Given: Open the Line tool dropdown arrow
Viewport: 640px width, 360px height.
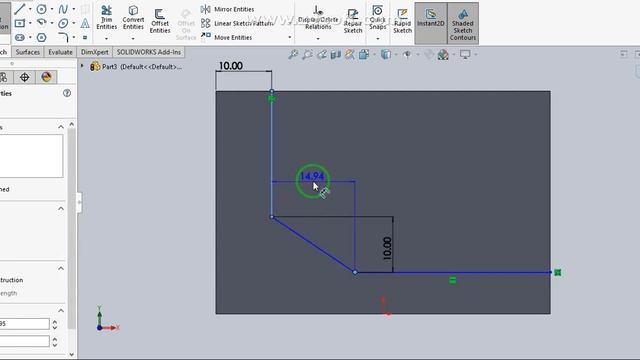Looking at the screenshot, I should click(x=30, y=9).
